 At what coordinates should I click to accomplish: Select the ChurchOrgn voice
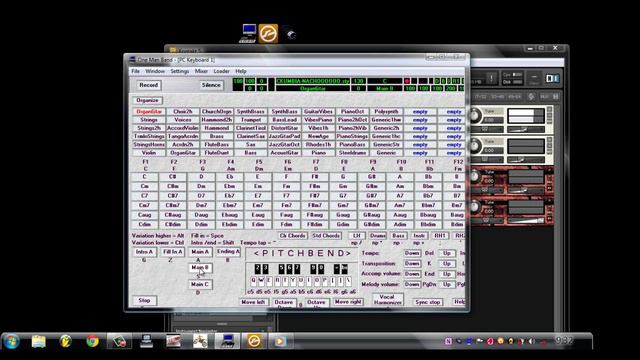click(x=217, y=112)
